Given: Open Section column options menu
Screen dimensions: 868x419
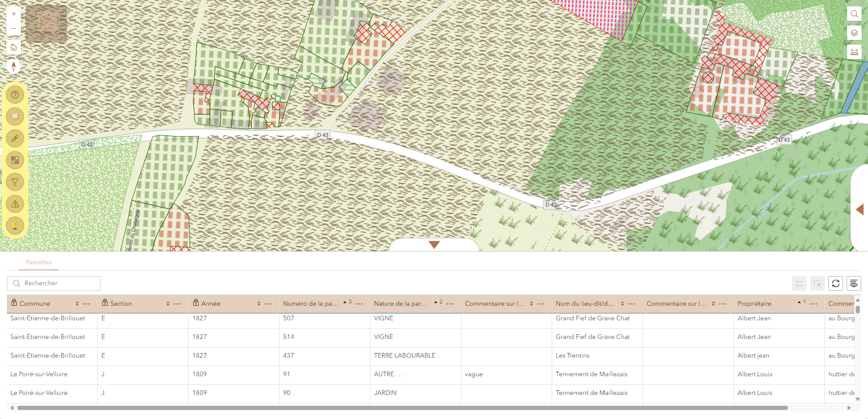Looking at the screenshot, I should point(177,303).
